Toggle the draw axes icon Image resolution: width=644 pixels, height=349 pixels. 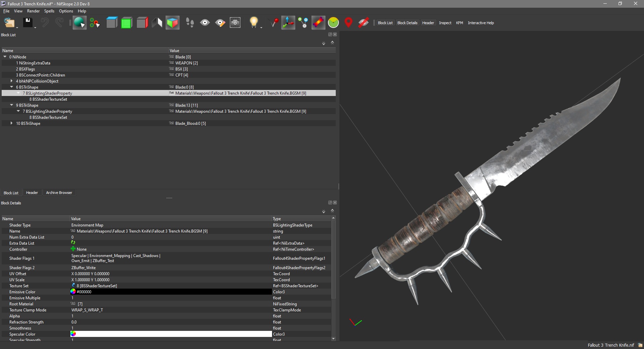pos(288,23)
